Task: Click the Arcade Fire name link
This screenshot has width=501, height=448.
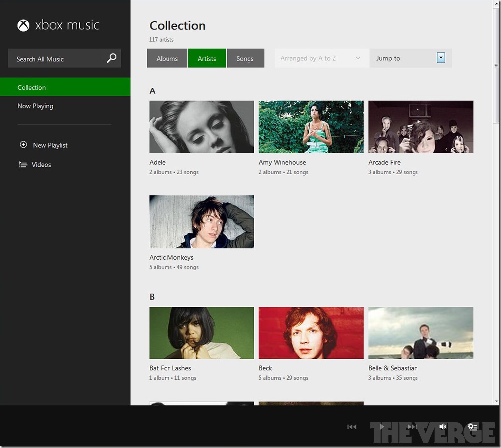Action: pyautogui.click(x=384, y=162)
